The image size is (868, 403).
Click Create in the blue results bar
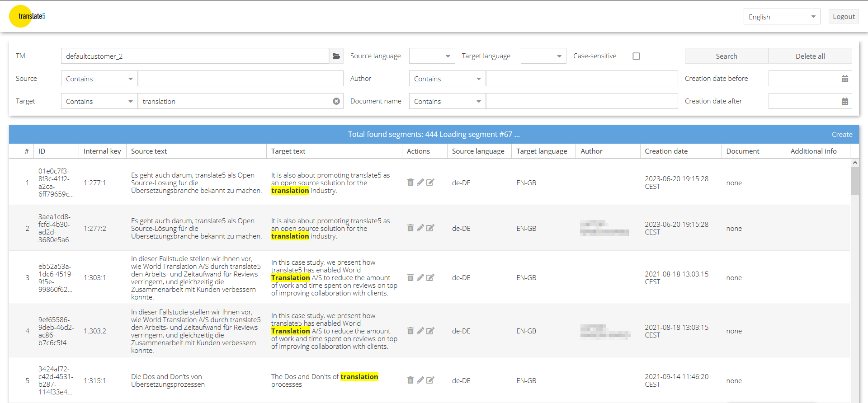click(x=842, y=134)
